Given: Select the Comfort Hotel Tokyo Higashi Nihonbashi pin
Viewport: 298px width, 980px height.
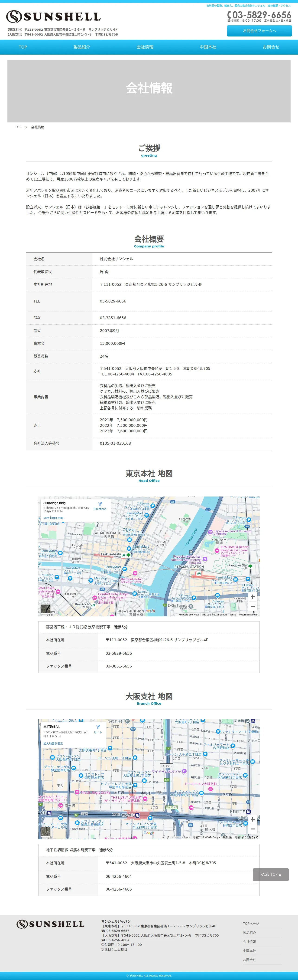Looking at the screenshot, I should pyautogui.click(x=95, y=598).
